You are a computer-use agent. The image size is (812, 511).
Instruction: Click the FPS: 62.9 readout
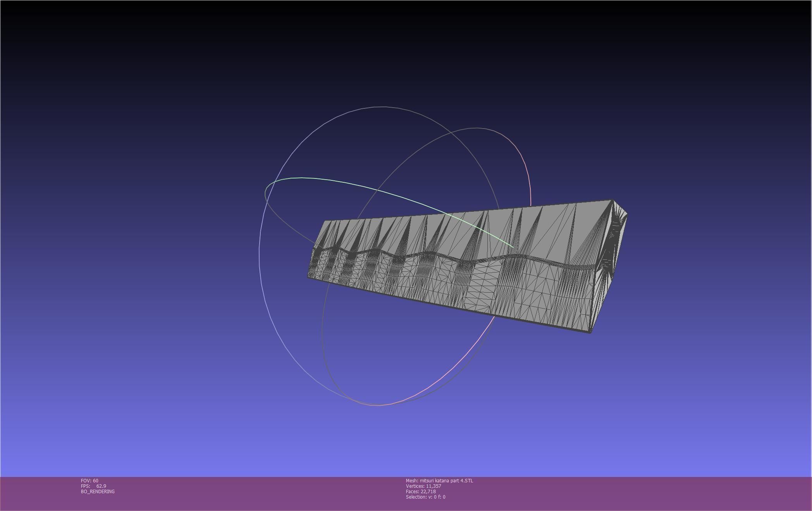click(x=93, y=486)
